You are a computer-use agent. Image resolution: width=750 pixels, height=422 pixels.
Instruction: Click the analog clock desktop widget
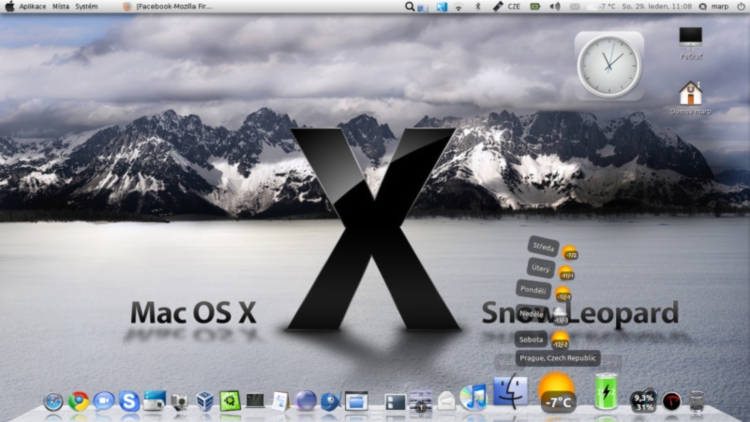[609, 66]
